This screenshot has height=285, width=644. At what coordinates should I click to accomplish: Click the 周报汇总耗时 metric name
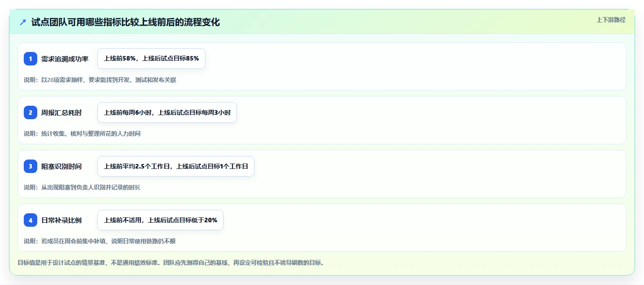tap(61, 112)
